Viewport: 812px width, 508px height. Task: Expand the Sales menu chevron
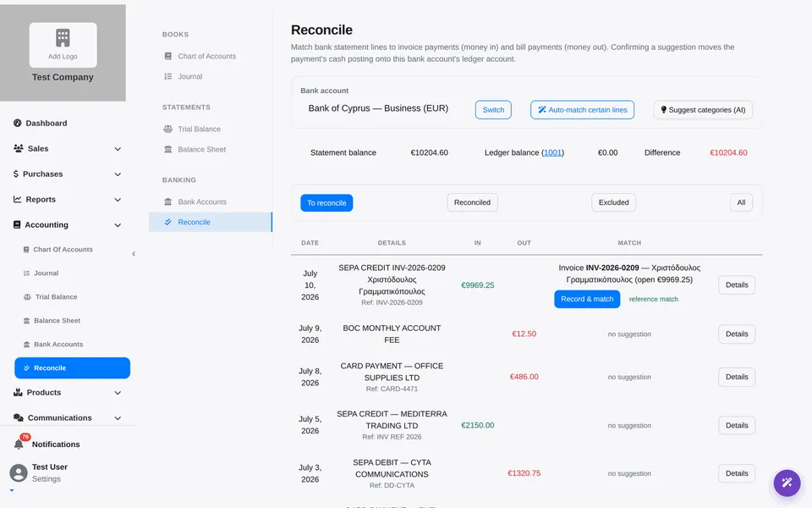pos(118,149)
